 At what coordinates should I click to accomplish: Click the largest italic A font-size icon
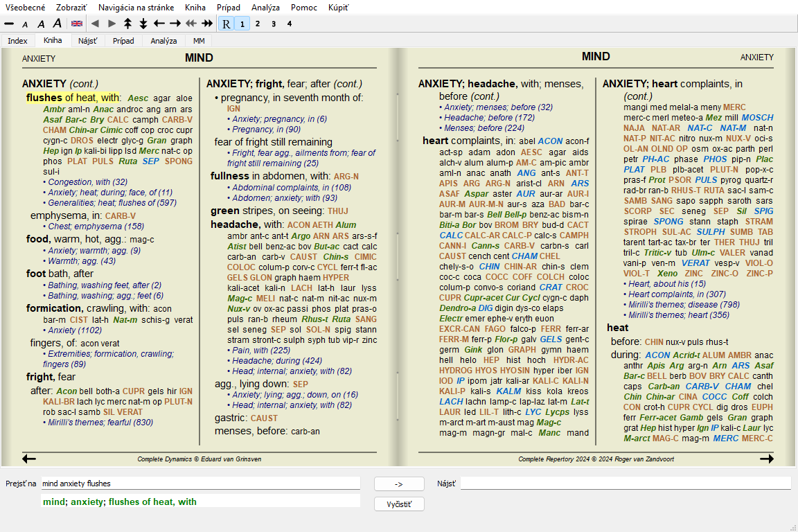coord(57,24)
